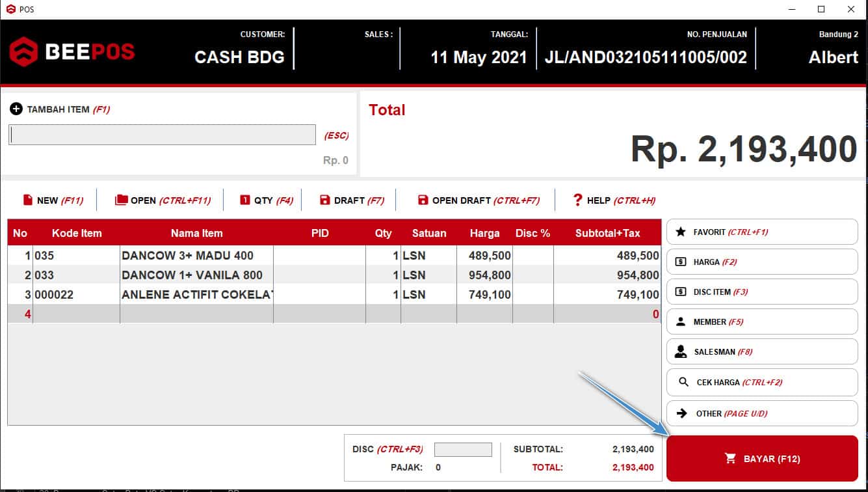Click the OTHER arrow icon
This screenshot has width=868, height=492.
click(x=682, y=413)
